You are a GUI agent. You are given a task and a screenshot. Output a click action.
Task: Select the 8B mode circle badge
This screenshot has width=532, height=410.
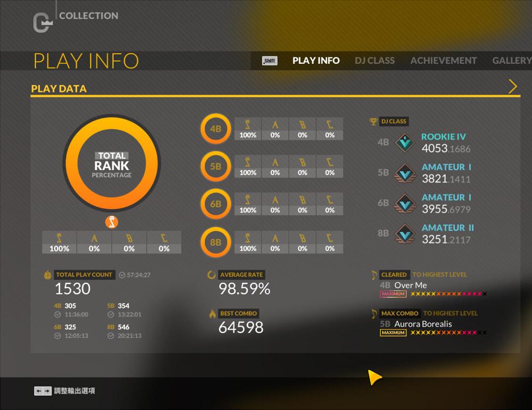(x=215, y=242)
